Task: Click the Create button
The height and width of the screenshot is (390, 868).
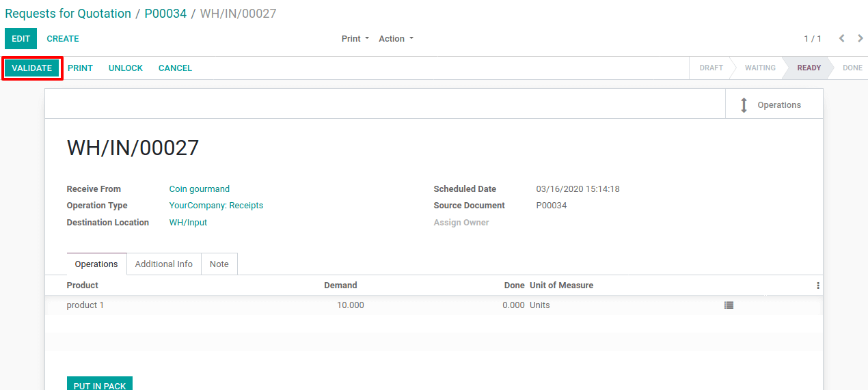Action: pos(63,39)
